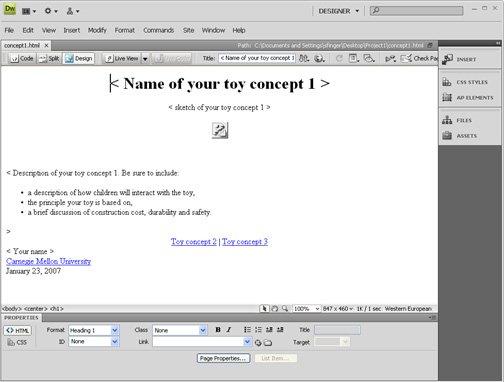Close the concept1.html tab
This screenshot has width=504, height=382.
tap(46, 45)
